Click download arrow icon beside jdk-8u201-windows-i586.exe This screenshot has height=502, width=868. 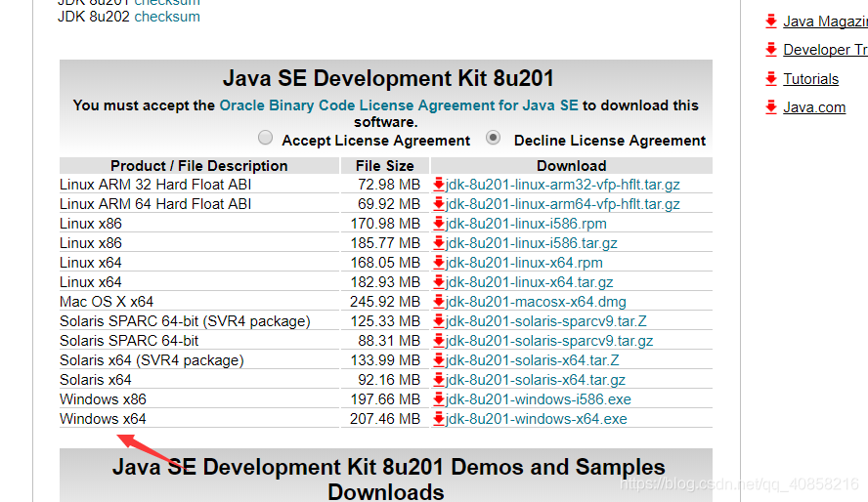click(x=439, y=399)
